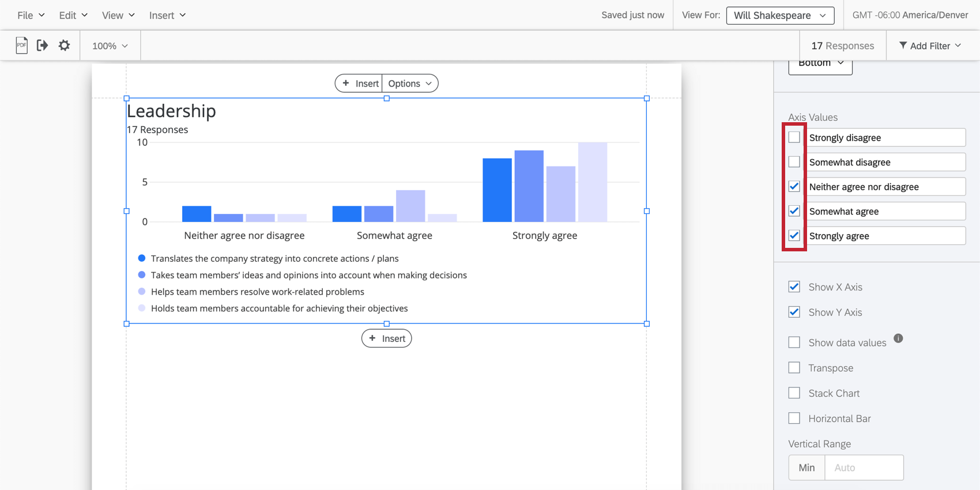Click the Holds team members accountable legend dot
The image size is (980, 490).
[x=142, y=308]
